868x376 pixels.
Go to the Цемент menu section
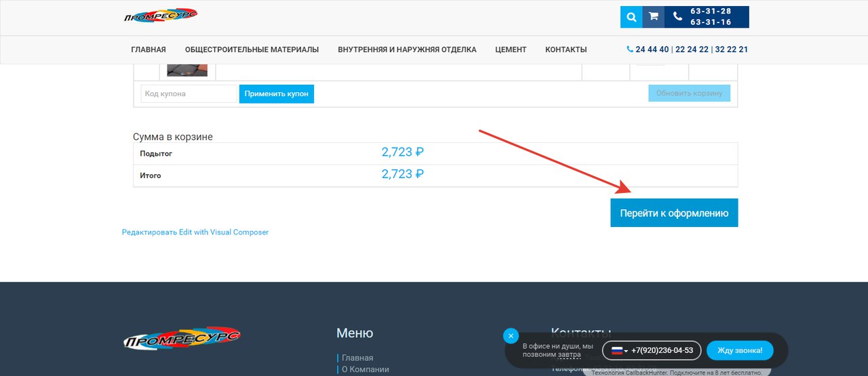click(511, 49)
